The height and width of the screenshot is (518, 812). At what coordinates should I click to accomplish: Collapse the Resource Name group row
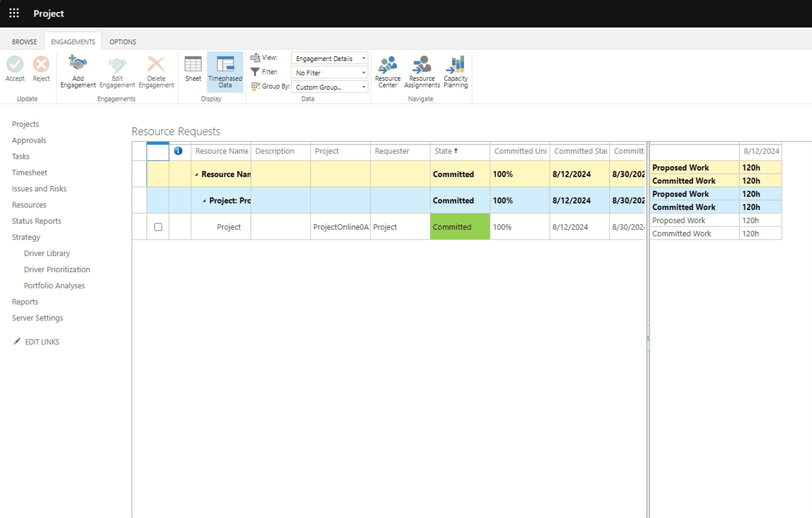click(x=197, y=175)
